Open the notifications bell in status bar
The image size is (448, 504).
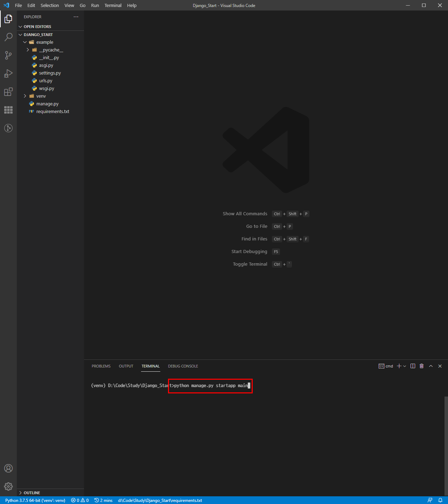click(x=440, y=500)
